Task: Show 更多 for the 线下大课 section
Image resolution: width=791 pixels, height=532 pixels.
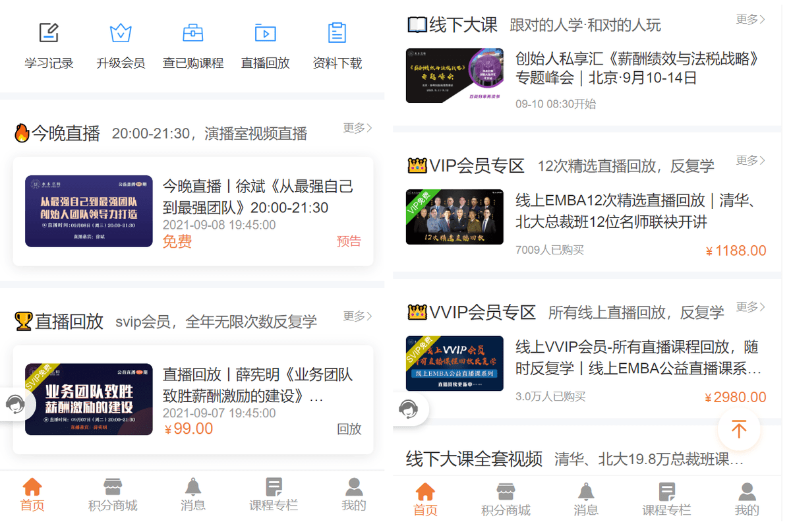Action: point(750,20)
